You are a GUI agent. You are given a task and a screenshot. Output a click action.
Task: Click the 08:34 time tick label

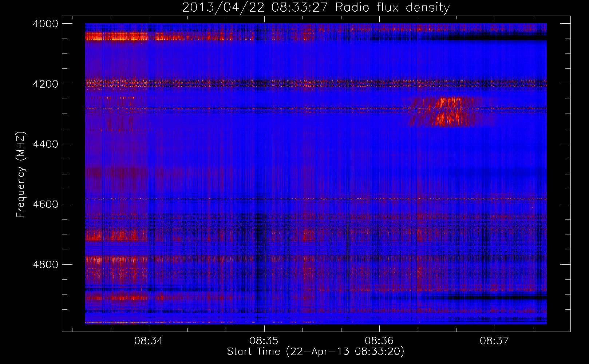(149, 341)
